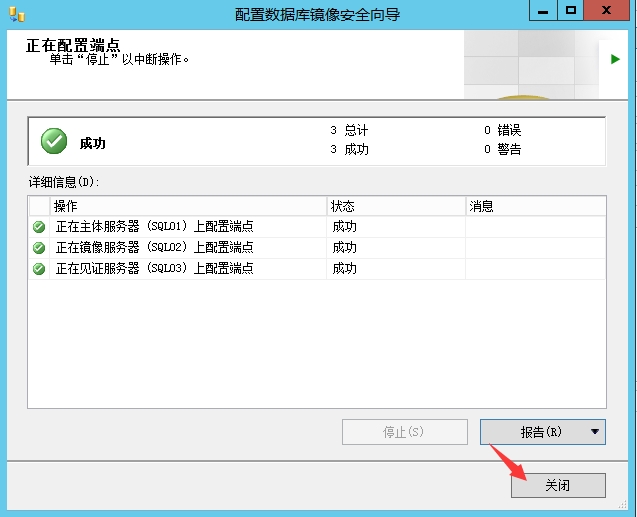Click the 3 总计 summary text

click(349, 130)
